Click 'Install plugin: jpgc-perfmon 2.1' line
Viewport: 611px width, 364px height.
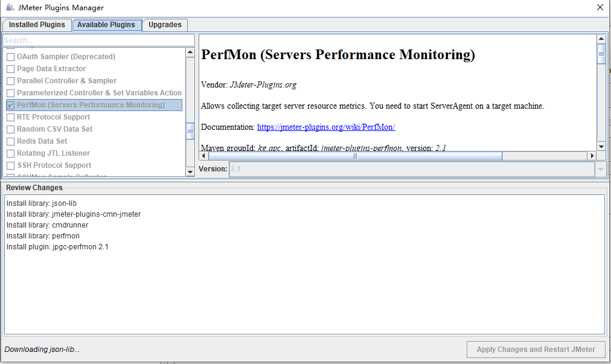tap(57, 247)
